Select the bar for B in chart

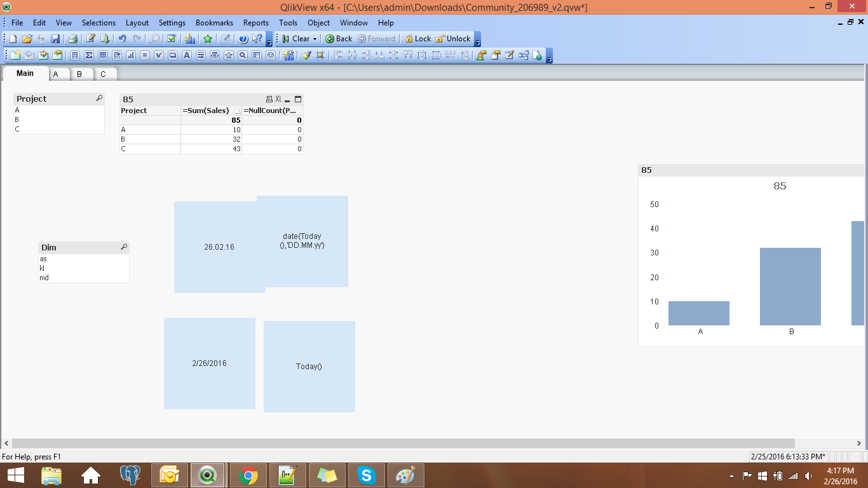point(790,287)
